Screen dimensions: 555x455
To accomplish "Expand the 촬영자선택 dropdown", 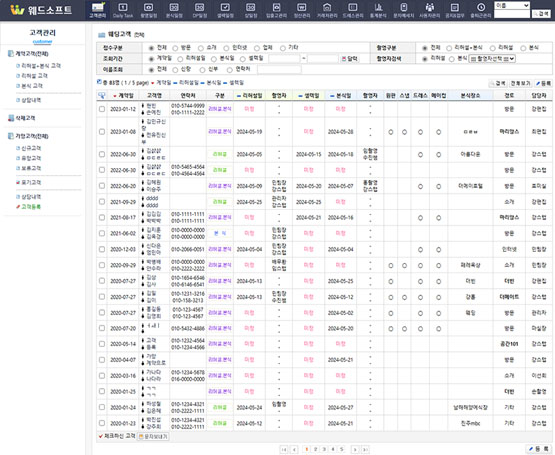I will point(492,59).
